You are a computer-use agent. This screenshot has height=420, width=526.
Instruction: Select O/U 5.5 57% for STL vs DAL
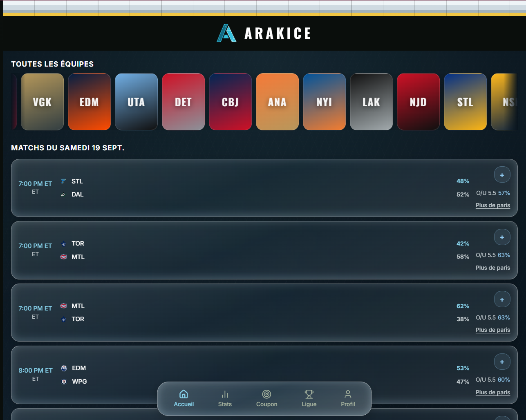tap(493, 193)
